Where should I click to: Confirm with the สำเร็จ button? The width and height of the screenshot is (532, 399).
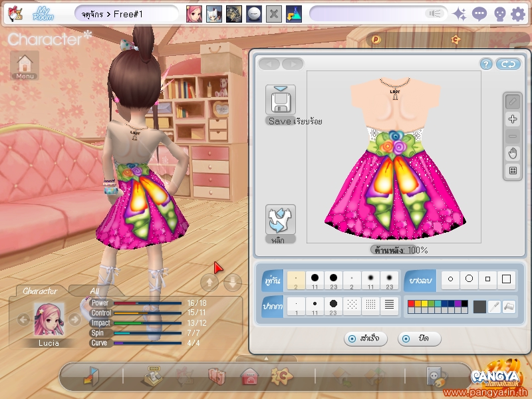[x=366, y=338]
